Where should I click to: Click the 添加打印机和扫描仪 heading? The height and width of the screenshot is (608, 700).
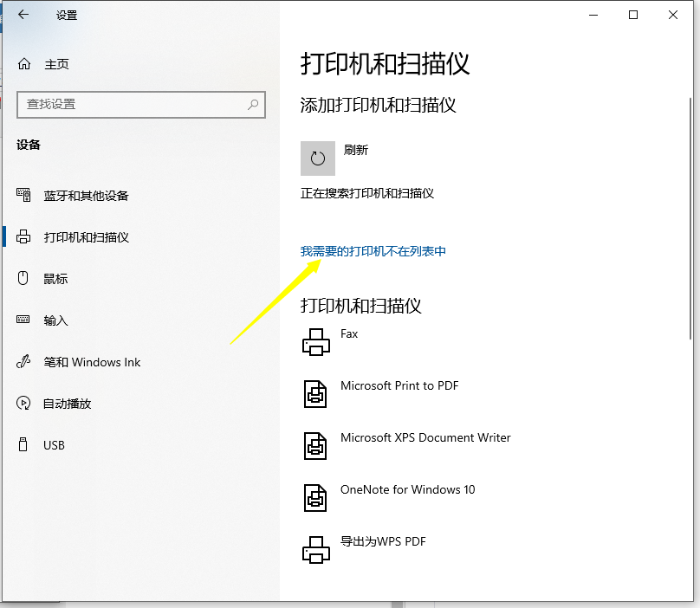point(378,106)
